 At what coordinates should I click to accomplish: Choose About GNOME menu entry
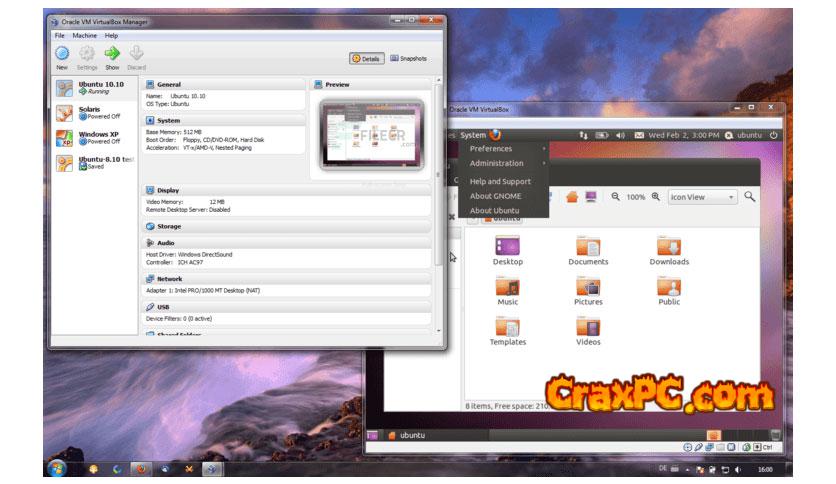point(503,196)
